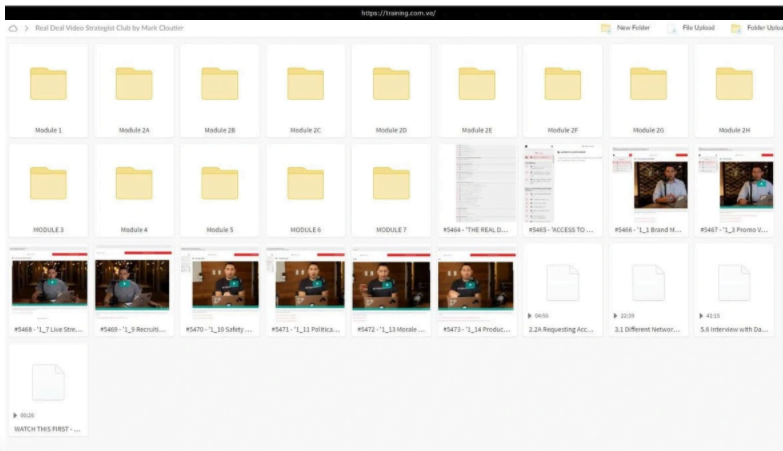Open the Module 2A folder icon

coord(133,84)
